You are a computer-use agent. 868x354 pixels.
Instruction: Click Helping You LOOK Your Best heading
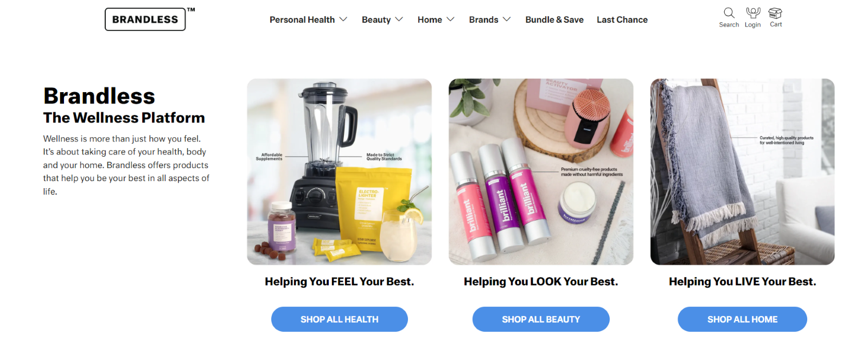[x=541, y=282]
